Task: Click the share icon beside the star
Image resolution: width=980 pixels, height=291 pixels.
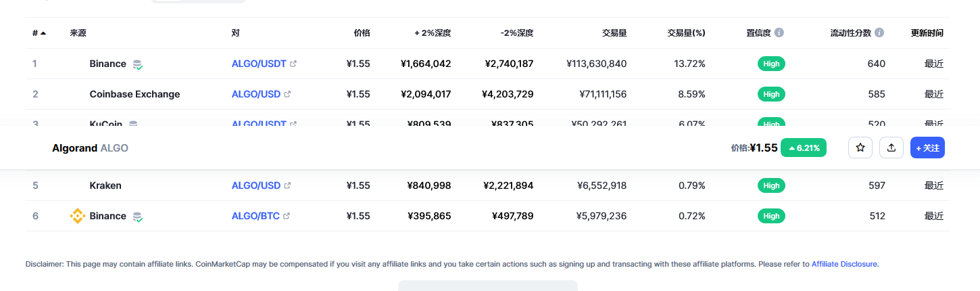Action: click(891, 148)
